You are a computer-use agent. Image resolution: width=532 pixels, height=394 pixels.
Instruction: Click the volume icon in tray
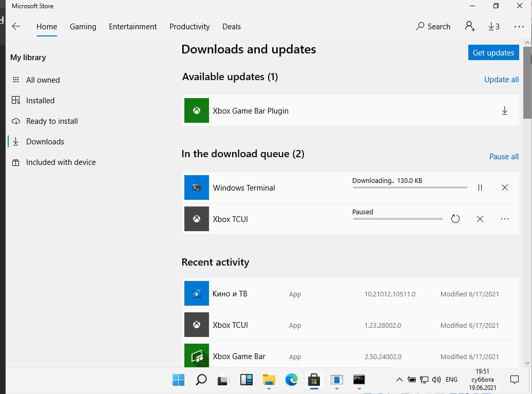click(436, 380)
